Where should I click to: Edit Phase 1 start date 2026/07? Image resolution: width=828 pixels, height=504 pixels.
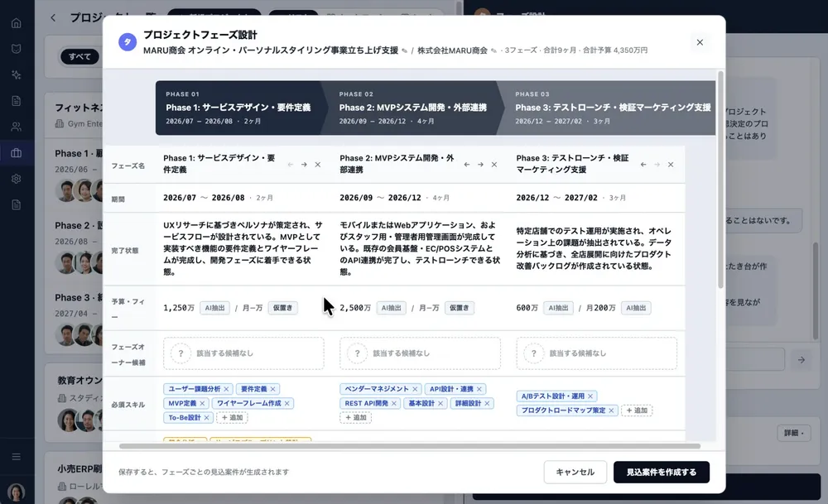coord(180,198)
